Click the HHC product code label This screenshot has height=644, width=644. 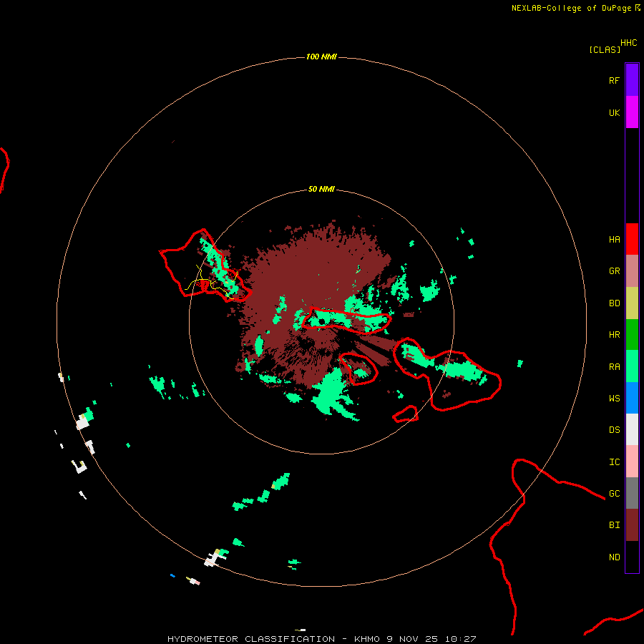[629, 43]
